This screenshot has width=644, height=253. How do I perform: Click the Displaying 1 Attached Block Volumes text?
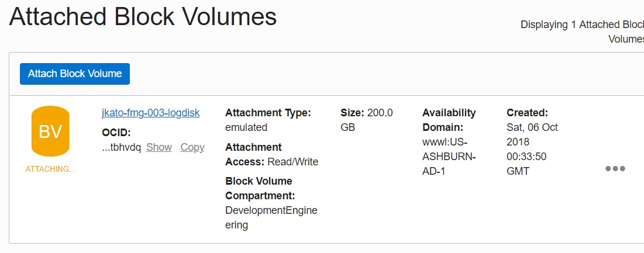click(x=581, y=32)
